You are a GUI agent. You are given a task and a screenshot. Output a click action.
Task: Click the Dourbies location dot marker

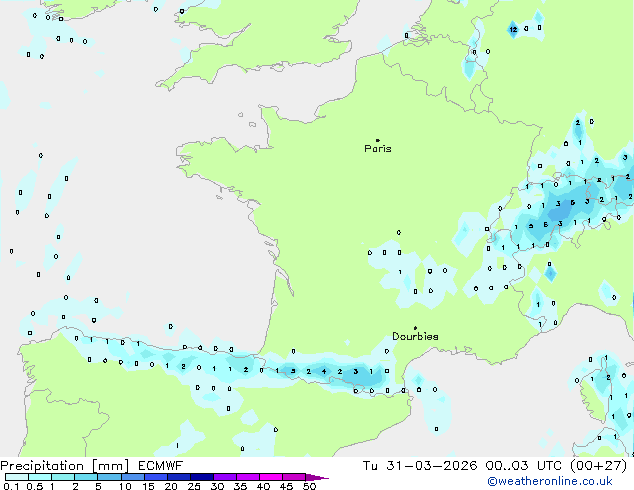pos(415,328)
